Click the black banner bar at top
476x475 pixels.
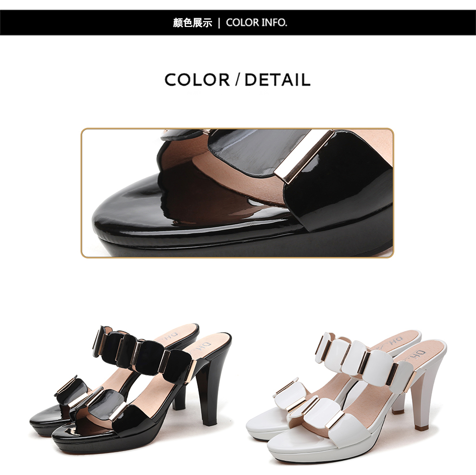tap(238, 23)
